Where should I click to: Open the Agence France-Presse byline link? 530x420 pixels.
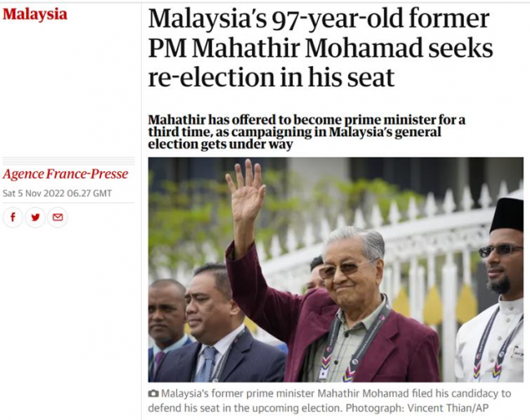click(x=62, y=174)
